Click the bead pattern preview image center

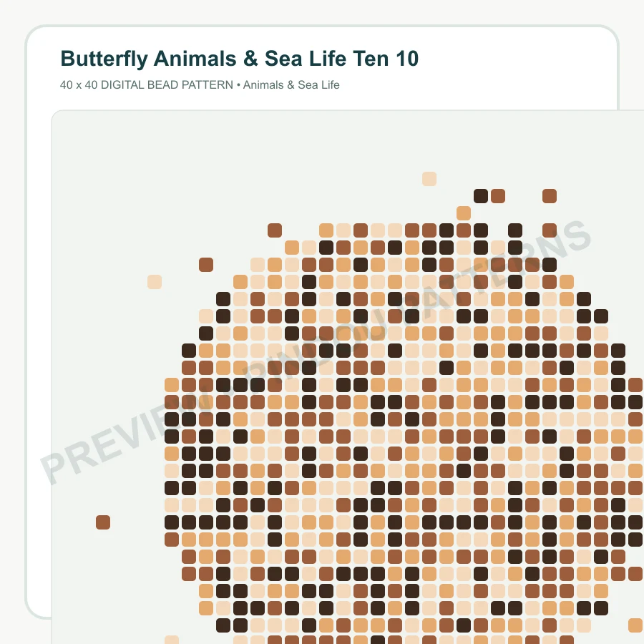pos(348,377)
